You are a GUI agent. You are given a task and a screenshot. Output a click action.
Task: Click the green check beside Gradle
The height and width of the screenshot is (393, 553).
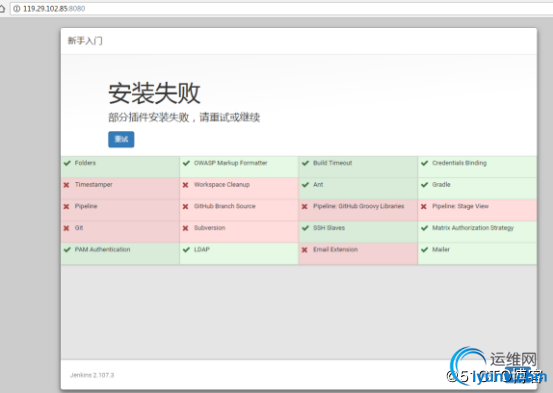coord(425,185)
